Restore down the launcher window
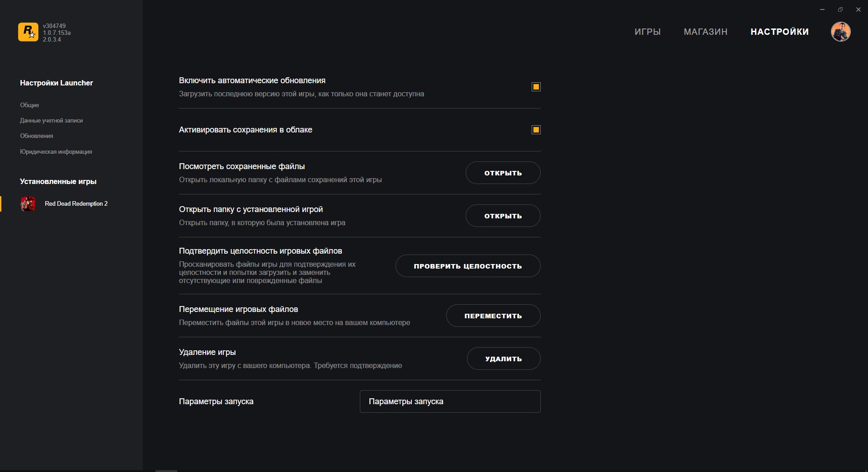 (x=840, y=9)
